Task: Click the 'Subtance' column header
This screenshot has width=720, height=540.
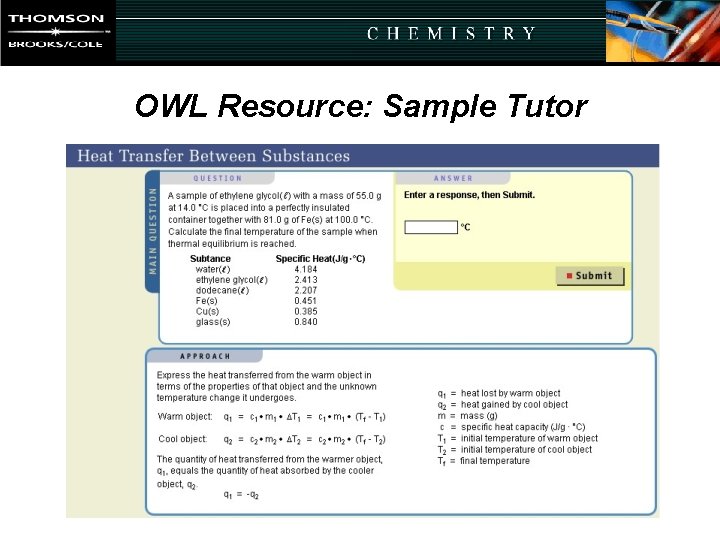Action: pyautogui.click(x=210, y=259)
